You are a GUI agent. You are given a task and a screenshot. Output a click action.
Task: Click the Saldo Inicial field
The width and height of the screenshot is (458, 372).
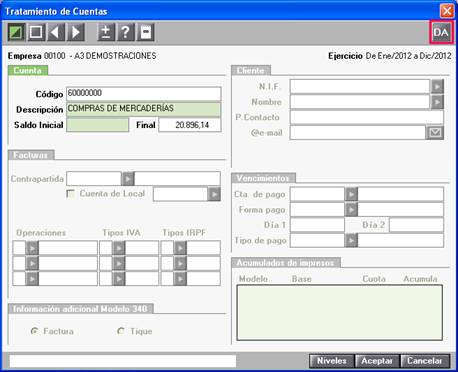(x=98, y=125)
